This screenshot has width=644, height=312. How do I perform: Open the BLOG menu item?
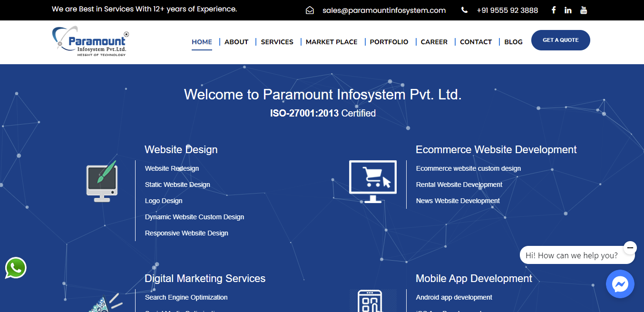point(514,42)
